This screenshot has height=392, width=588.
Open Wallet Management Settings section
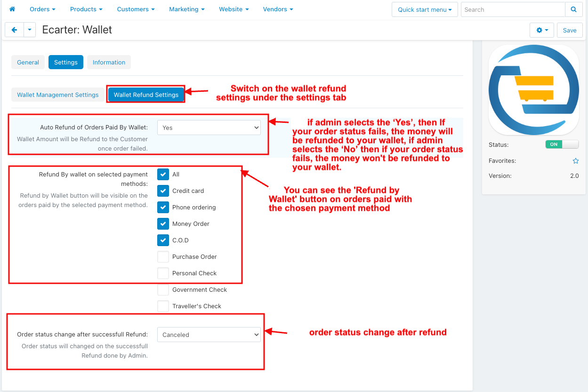point(58,95)
